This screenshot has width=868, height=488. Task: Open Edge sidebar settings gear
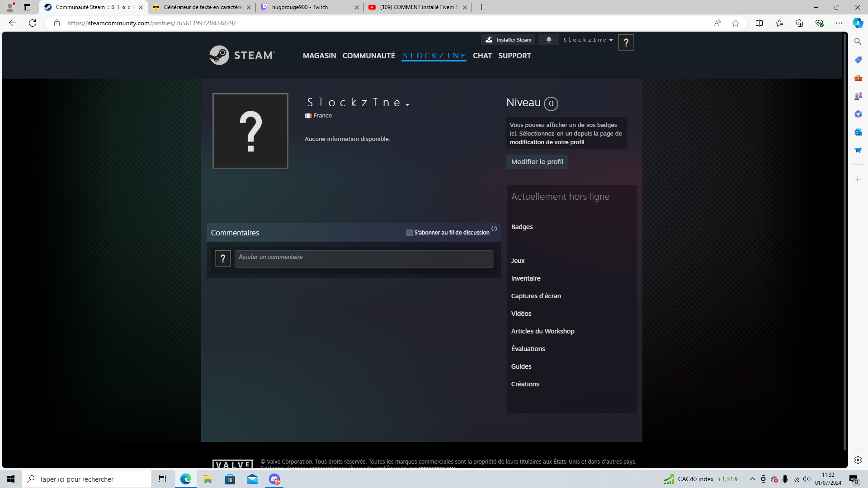[x=858, y=460]
